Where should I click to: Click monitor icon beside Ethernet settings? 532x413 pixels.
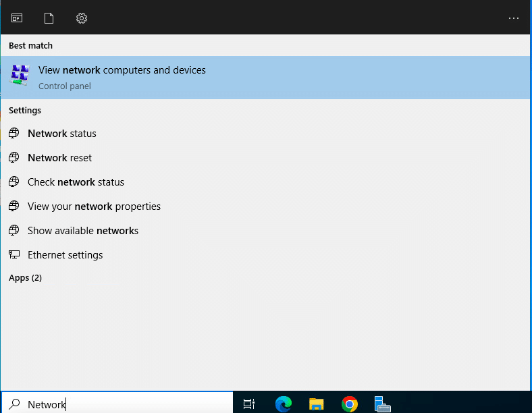click(x=14, y=254)
